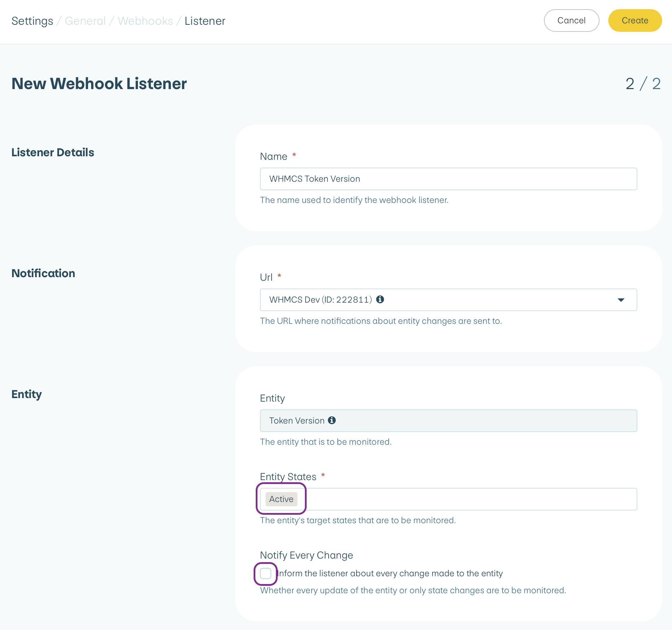Select the Listener breadcrumb item

pyautogui.click(x=204, y=21)
